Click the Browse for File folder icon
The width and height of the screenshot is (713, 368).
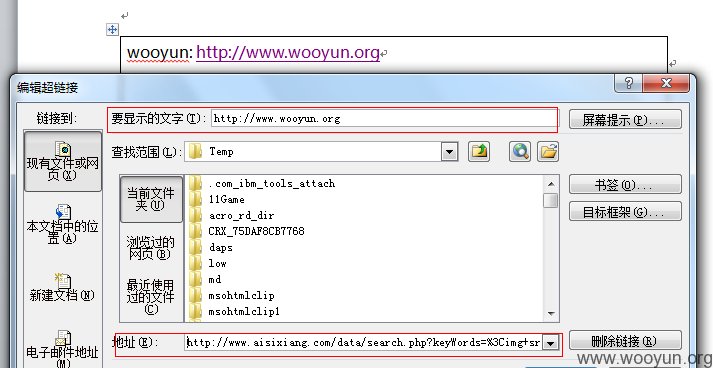tap(548, 151)
